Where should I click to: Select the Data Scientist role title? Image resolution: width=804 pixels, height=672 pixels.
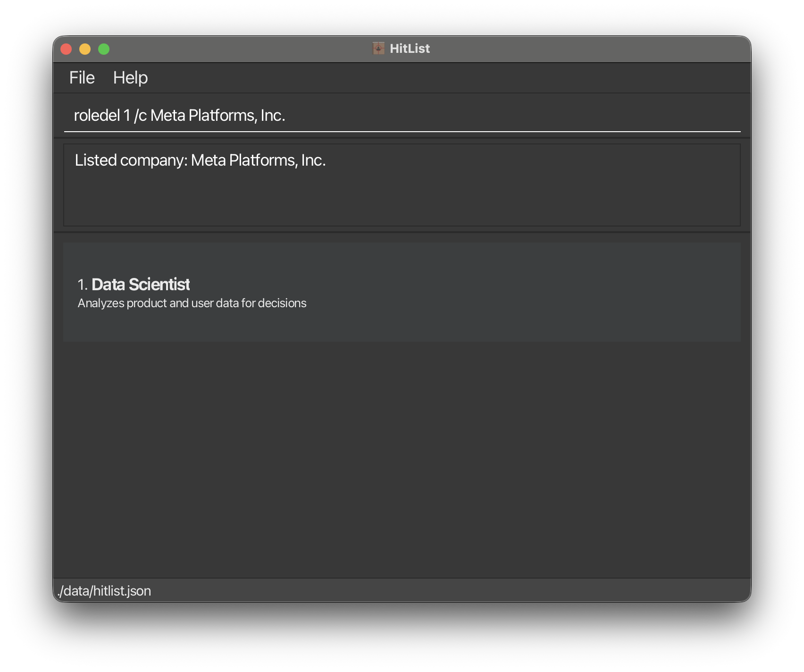click(x=141, y=285)
